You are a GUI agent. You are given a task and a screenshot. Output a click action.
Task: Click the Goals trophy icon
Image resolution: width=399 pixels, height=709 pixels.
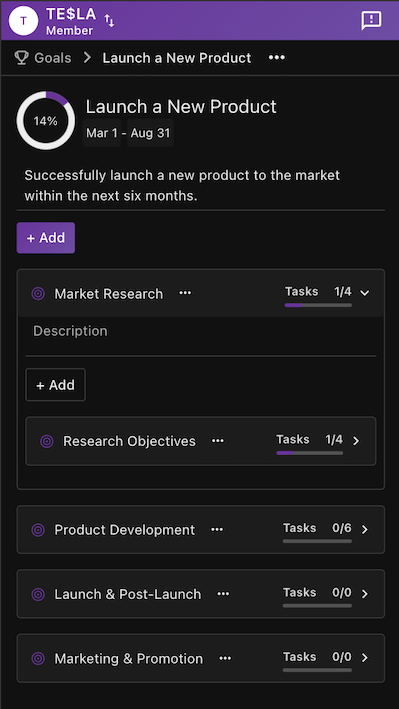click(21, 58)
